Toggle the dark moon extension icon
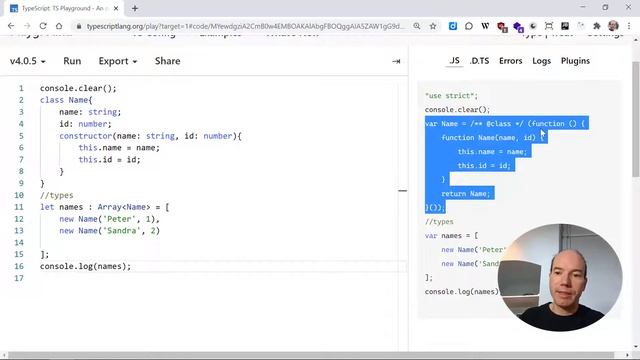Image resolution: width=640 pixels, height=360 pixels. pyautogui.click(x=533, y=26)
